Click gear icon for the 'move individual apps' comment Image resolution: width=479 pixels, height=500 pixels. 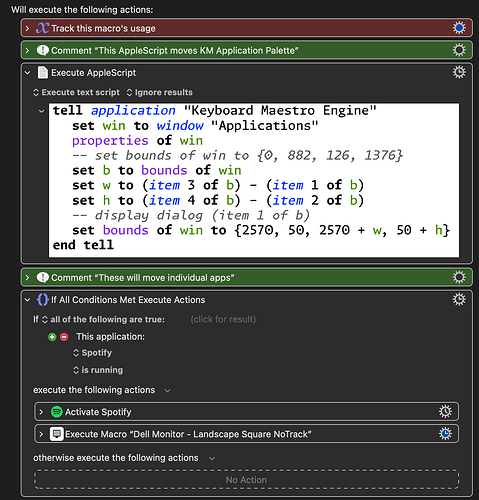coord(459,277)
